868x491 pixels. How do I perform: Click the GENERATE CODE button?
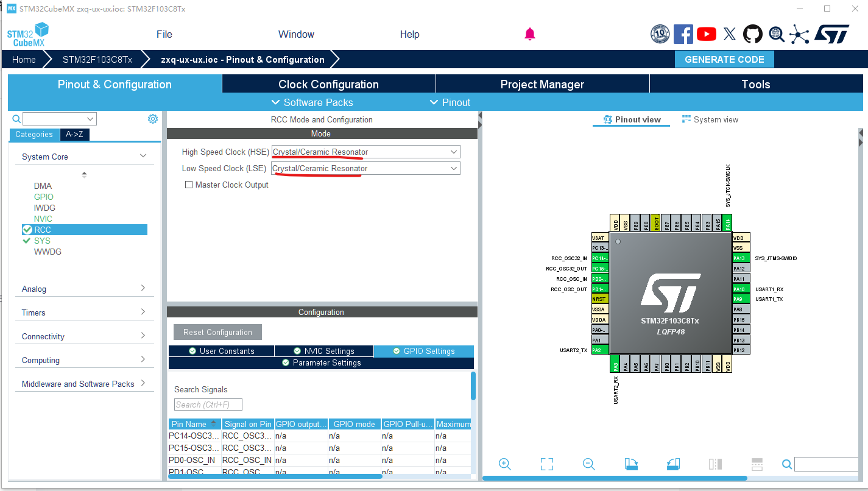(724, 59)
